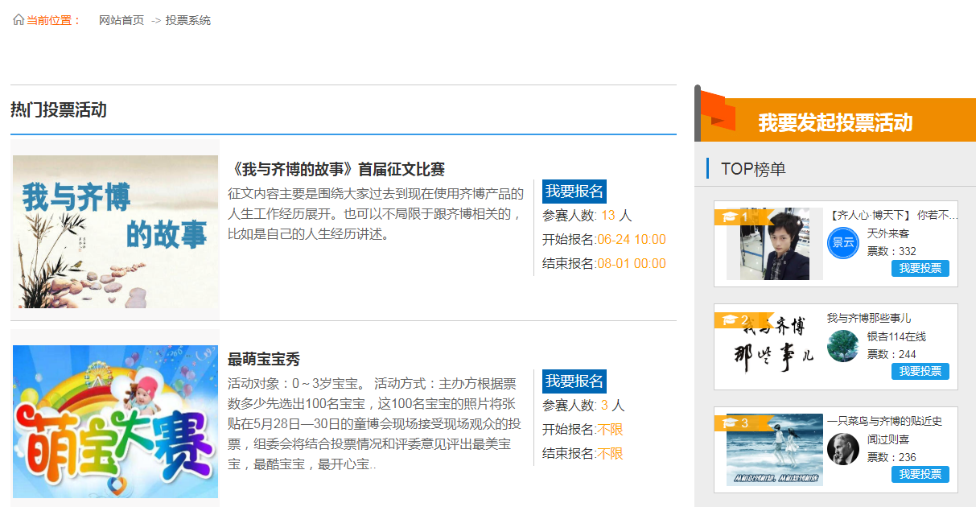980x507 pixels.
Task: Open the 萌宝大赛 activity thumbnail
Action: point(115,421)
